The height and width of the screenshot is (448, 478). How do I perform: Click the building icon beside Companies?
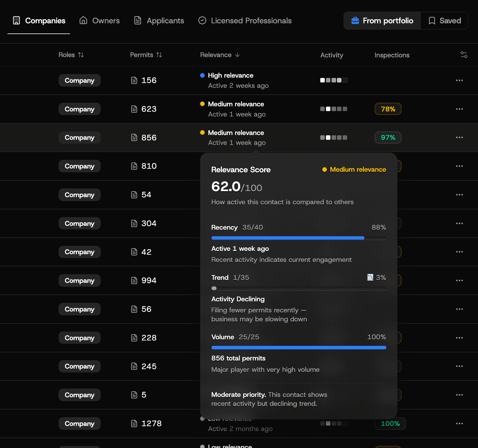(17, 20)
